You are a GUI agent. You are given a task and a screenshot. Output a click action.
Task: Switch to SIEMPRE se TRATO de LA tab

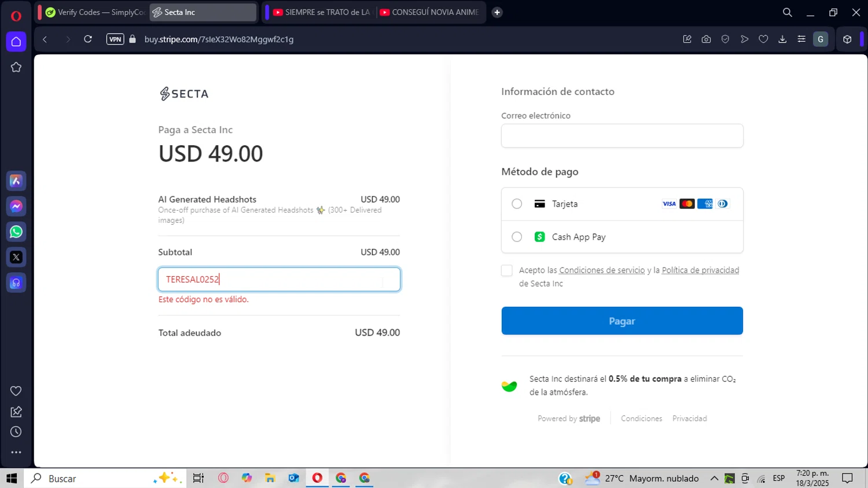point(322,12)
